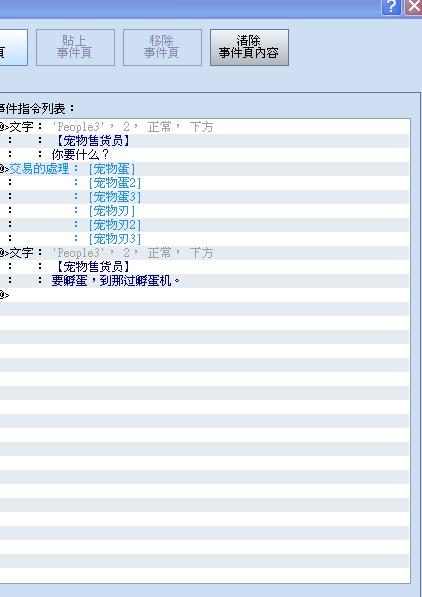Image resolution: width=422 pixels, height=597 pixels.
Task: Close the event editor window
Action: (x=414, y=7)
